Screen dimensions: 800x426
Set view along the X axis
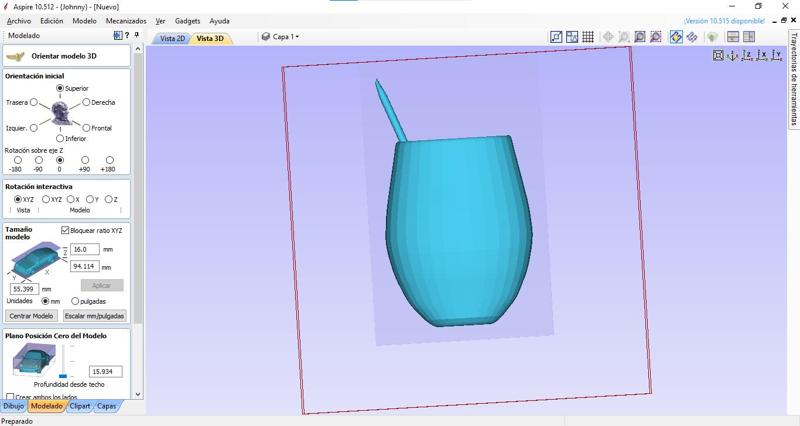[762, 55]
